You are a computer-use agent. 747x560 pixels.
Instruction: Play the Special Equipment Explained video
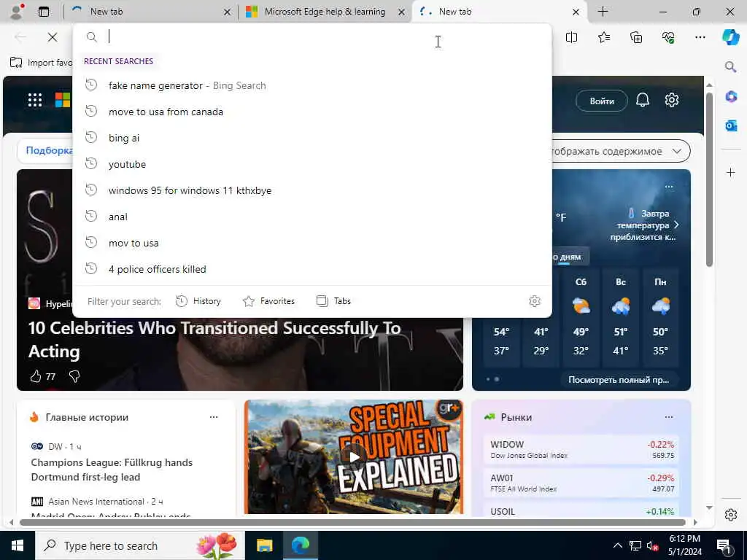(354, 457)
